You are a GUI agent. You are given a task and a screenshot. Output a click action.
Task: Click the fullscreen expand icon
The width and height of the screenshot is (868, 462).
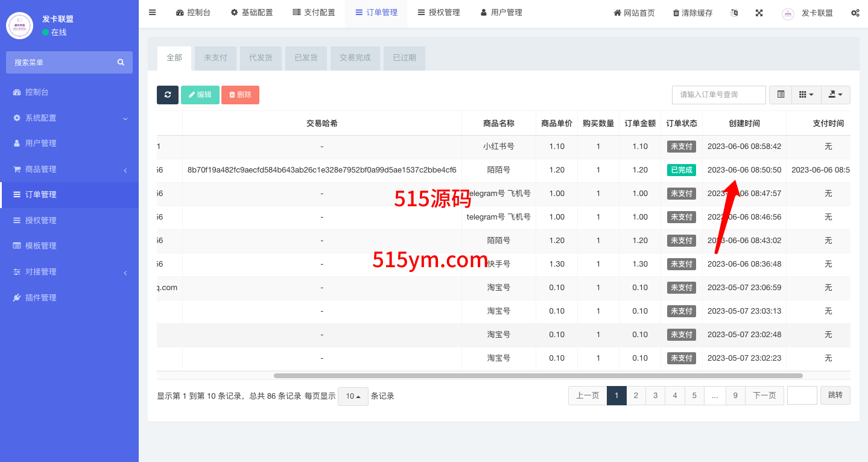(x=759, y=13)
